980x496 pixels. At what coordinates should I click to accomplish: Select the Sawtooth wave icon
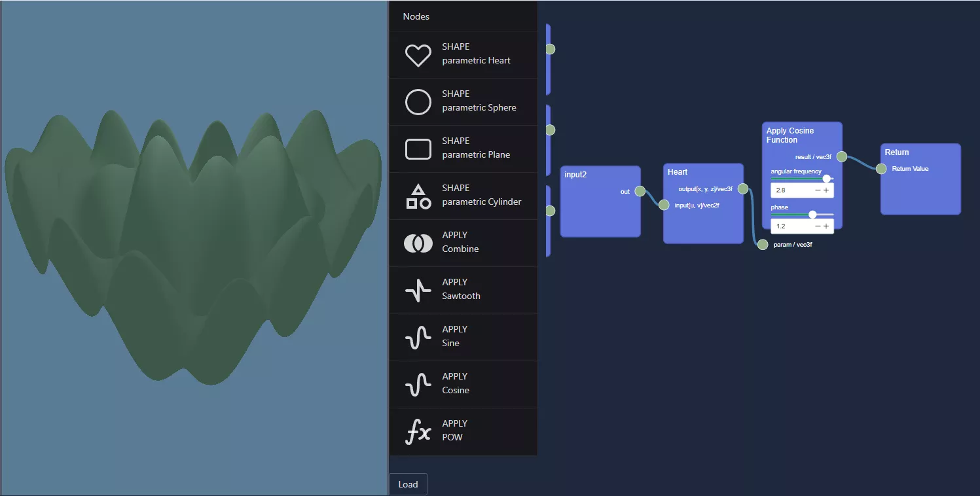[418, 291]
